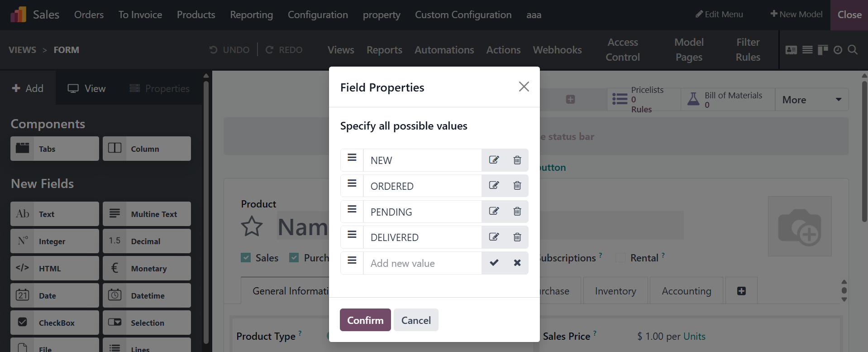868x352 pixels.
Task: Open the Accounting tab
Action: click(686, 291)
